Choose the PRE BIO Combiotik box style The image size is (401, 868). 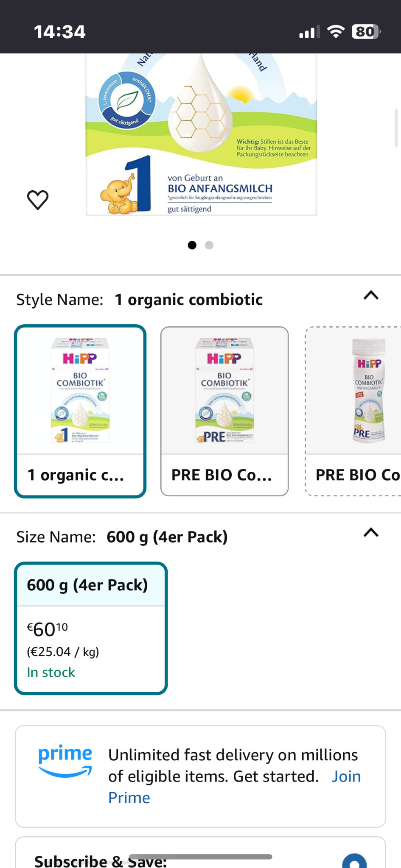224,411
